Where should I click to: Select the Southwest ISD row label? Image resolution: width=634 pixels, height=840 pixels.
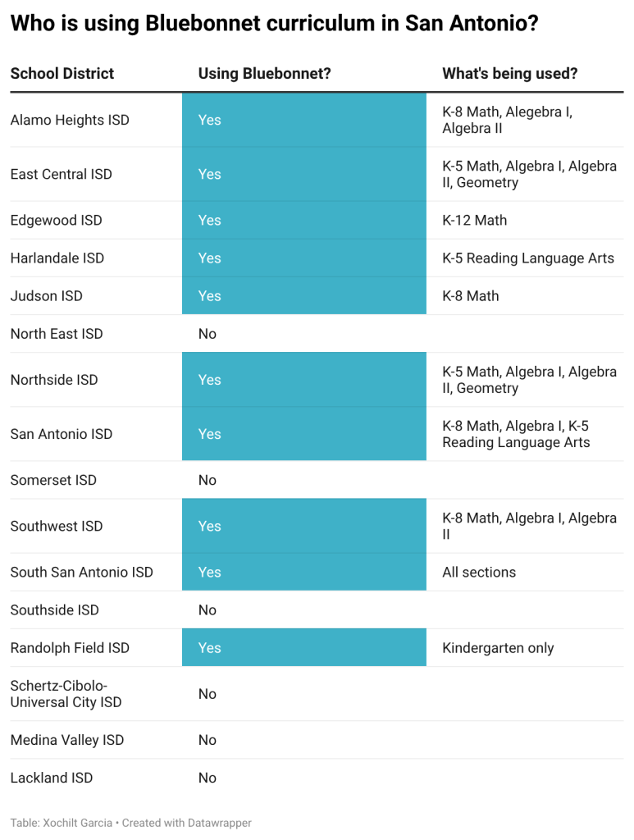[57, 526]
